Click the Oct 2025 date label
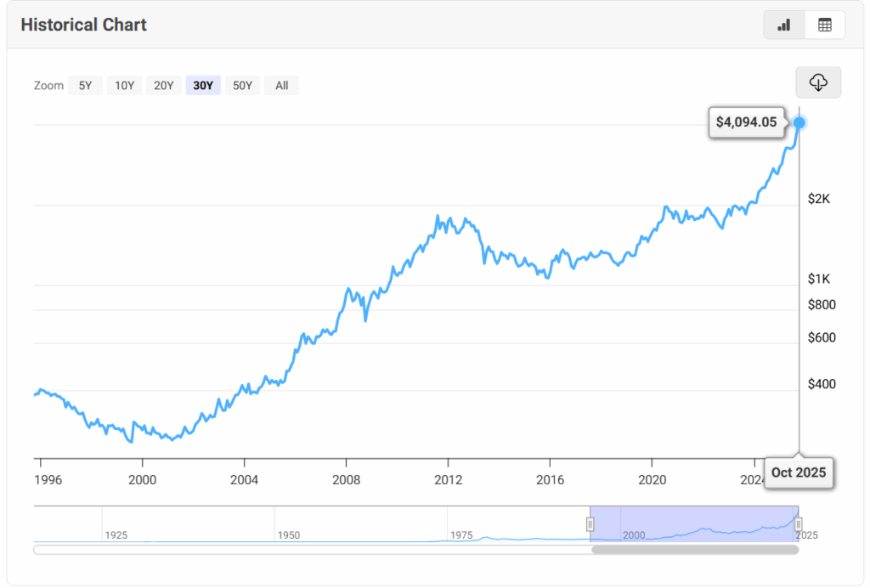 tap(798, 472)
